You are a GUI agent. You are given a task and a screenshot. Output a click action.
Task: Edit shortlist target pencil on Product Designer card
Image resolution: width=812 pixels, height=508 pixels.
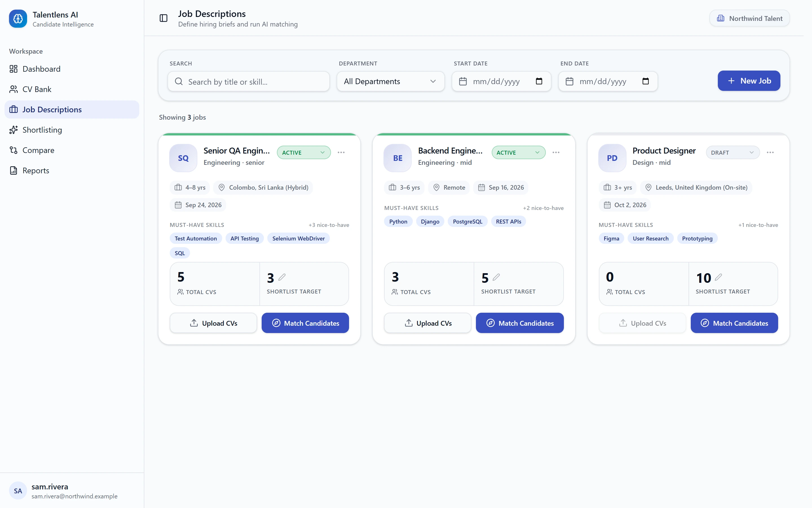pyautogui.click(x=718, y=277)
